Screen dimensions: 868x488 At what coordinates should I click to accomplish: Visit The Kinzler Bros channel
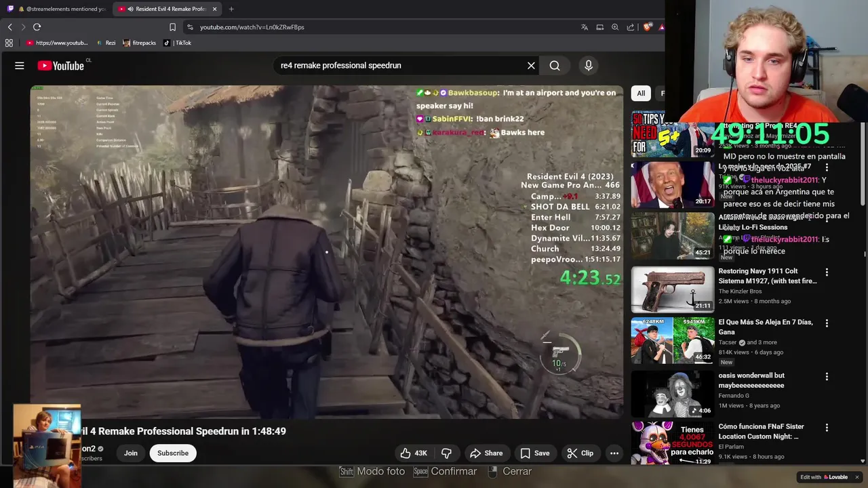[740, 291]
